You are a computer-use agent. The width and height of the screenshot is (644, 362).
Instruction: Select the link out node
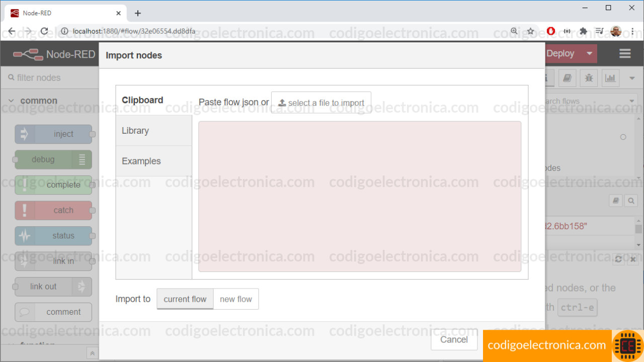pos(53,287)
